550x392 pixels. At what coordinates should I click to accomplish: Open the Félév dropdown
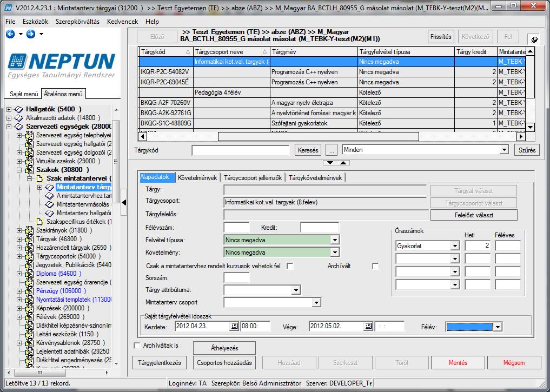[498, 327]
